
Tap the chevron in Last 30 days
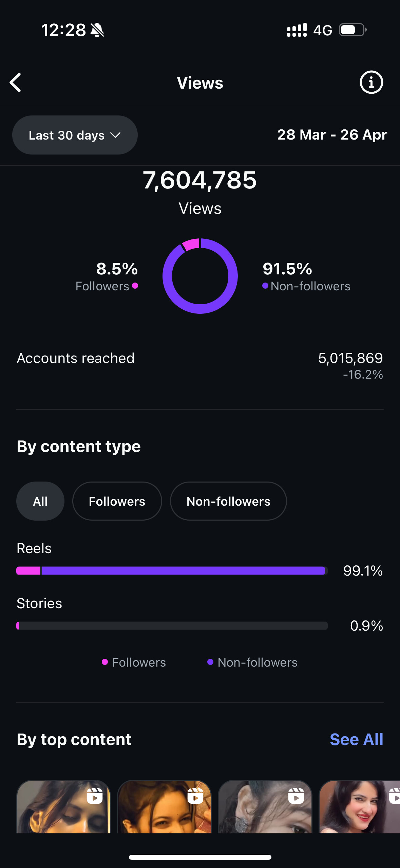point(116,135)
